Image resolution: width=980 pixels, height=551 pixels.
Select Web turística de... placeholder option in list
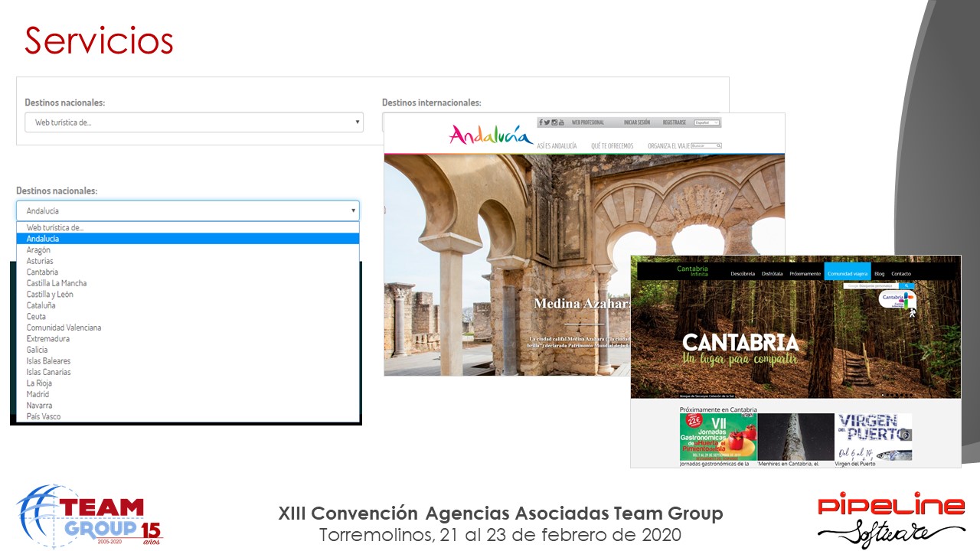coord(188,227)
